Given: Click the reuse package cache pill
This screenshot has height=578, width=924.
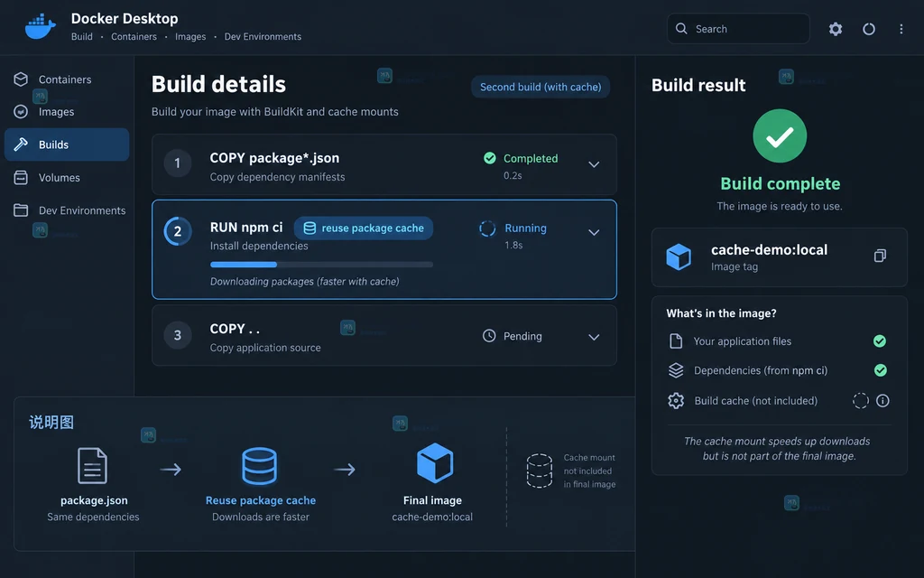Looking at the screenshot, I should pos(364,228).
